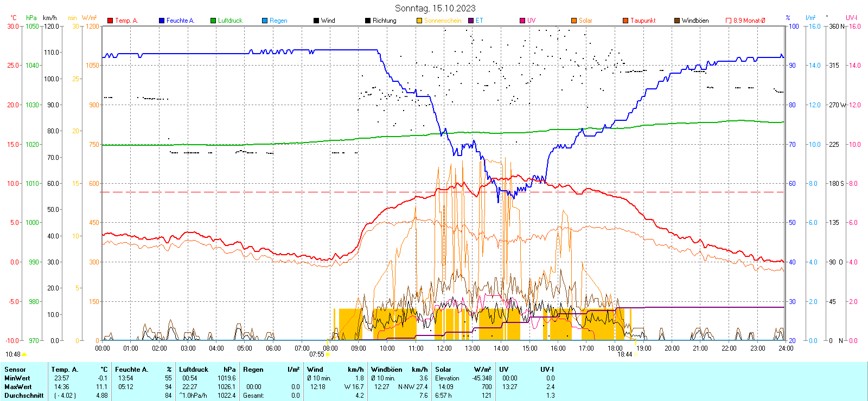Viewport: 868px width, 401px height.
Task: Click the chart title Sonntag, 15.10.2023
Action: (435, 8)
